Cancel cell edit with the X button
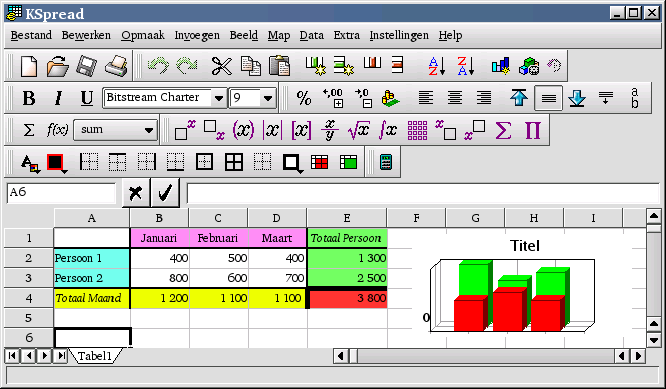 135,193
